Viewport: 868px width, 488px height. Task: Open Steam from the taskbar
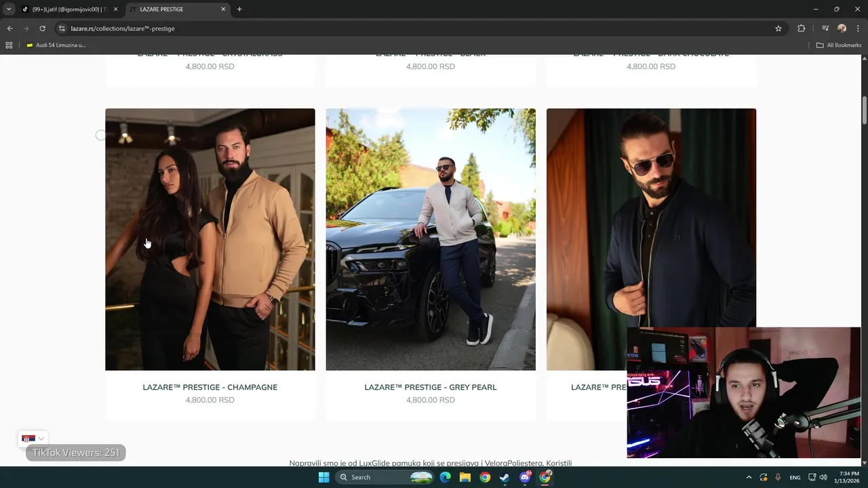tap(505, 477)
